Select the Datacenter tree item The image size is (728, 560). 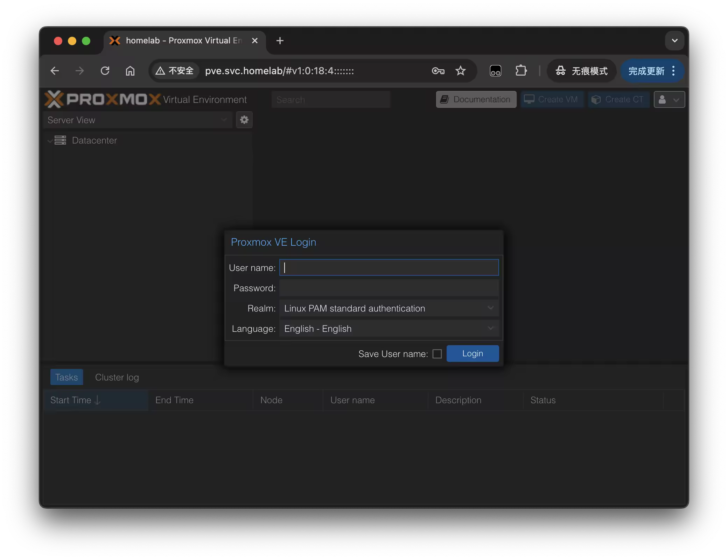(x=94, y=140)
